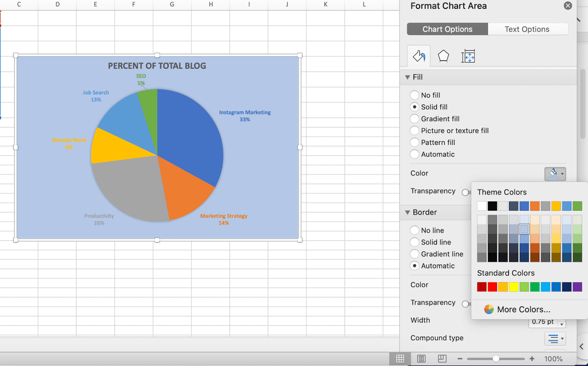
Task: Collapse the Fill section
Action: 407,77
